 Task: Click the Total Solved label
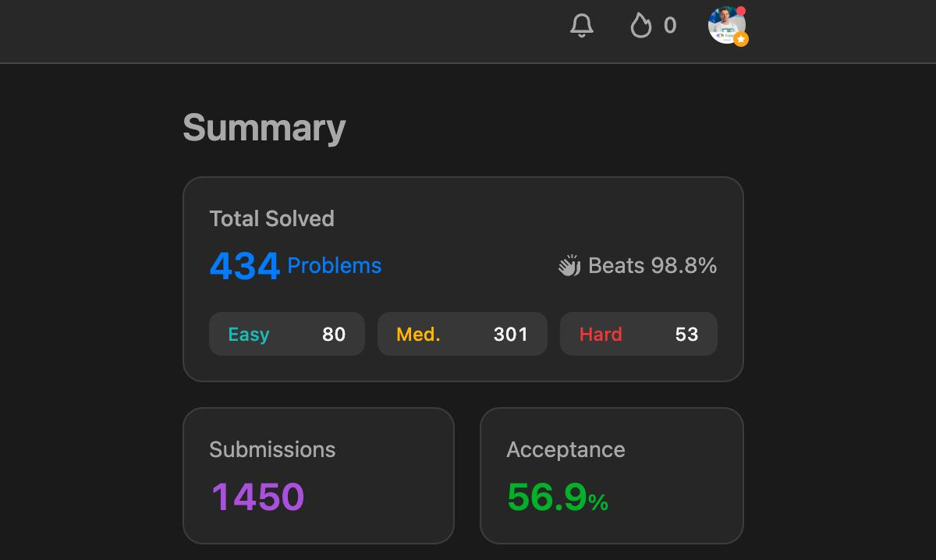pyautogui.click(x=271, y=218)
